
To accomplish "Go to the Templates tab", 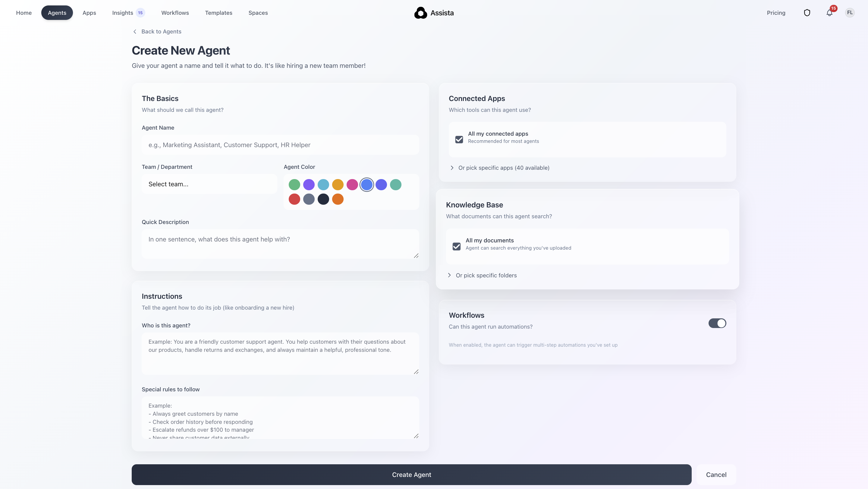I will coord(218,13).
